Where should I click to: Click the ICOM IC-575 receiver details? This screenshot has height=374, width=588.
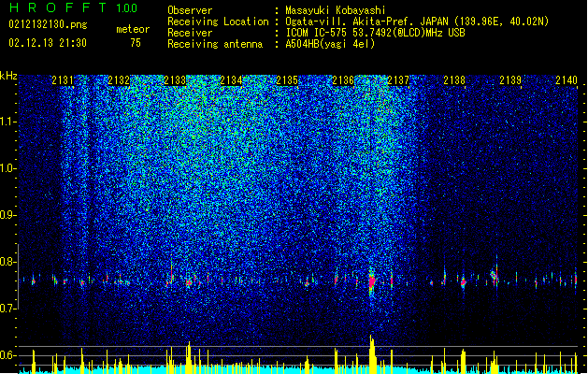pos(375,33)
